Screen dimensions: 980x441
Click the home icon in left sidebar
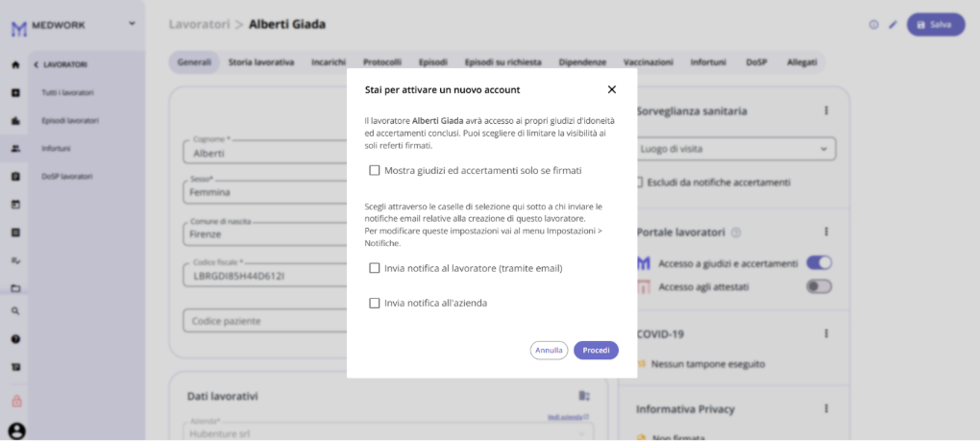(x=15, y=64)
